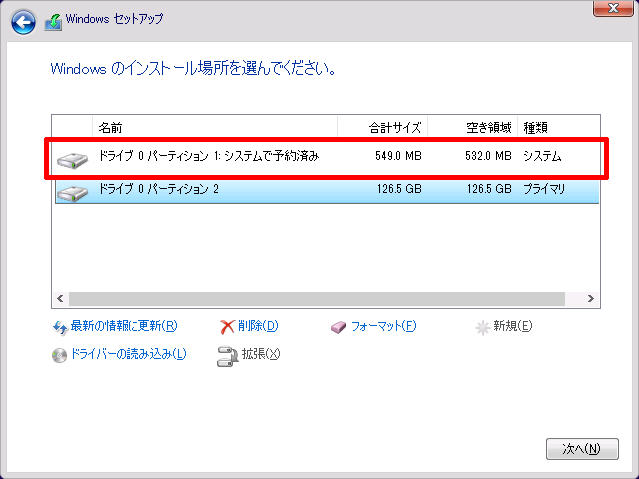Click 新規(E) link
Image resolution: width=639 pixels, height=479 pixels.
pyautogui.click(x=513, y=326)
